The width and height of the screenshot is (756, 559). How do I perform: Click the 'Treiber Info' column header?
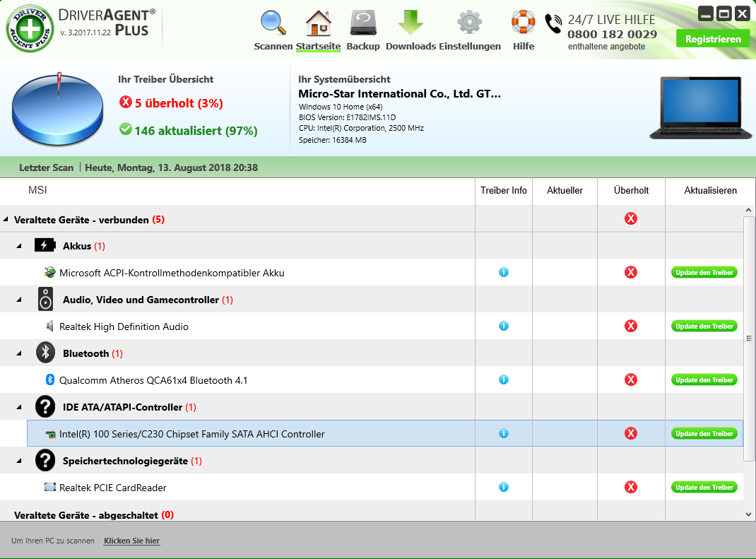tap(503, 191)
